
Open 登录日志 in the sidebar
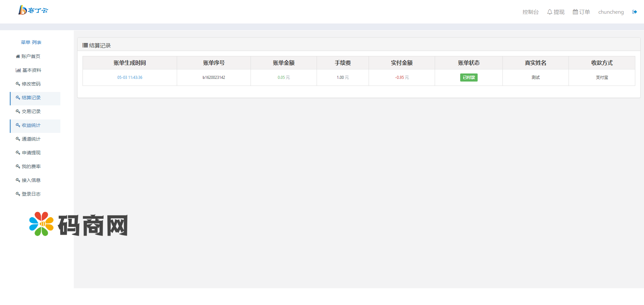click(31, 194)
